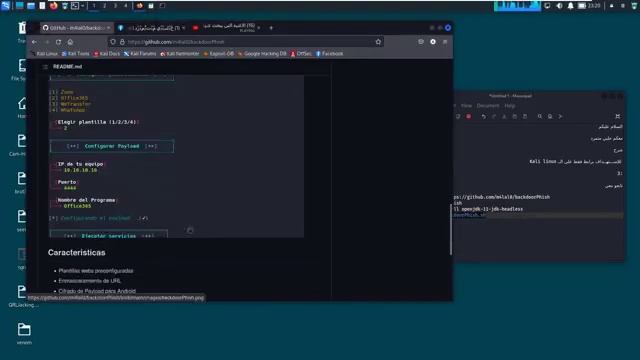This screenshot has width=640, height=360.
Task: Bookmark this page with the star icon
Action: [x=378, y=42]
